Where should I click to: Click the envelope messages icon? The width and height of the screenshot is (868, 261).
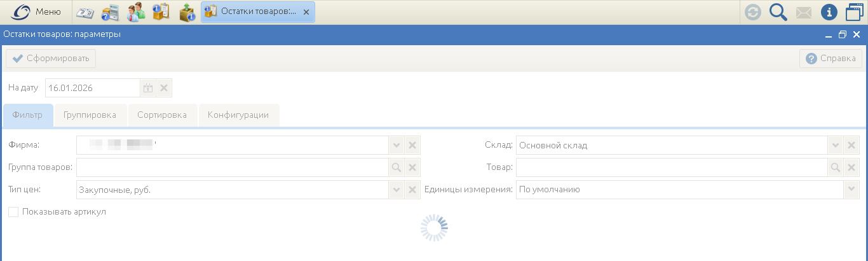pyautogui.click(x=804, y=12)
